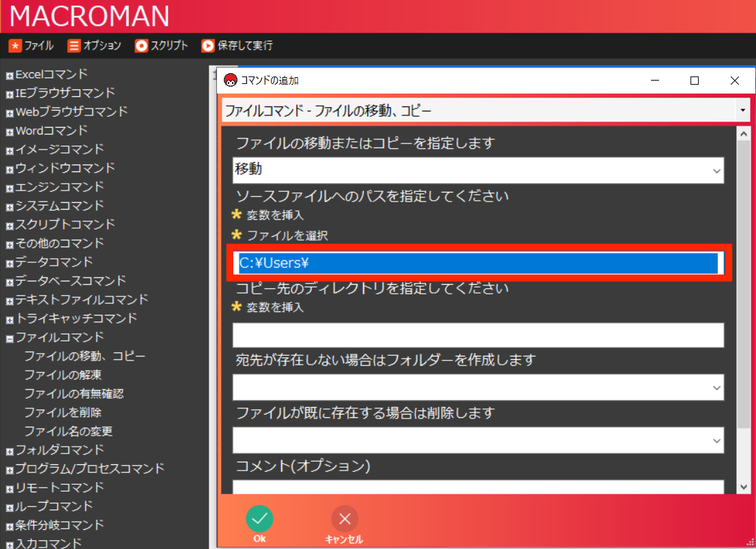Select ファイルの移動、コピー tree item

click(x=85, y=356)
